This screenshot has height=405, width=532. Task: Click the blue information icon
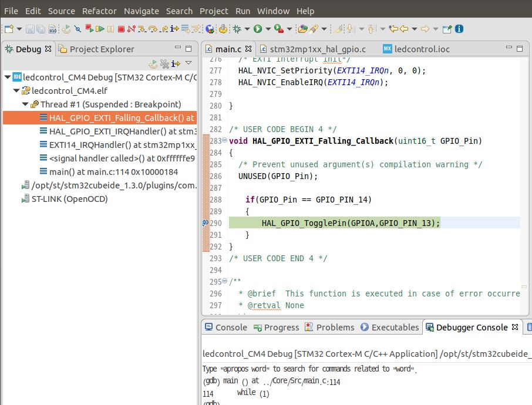pos(459,29)
